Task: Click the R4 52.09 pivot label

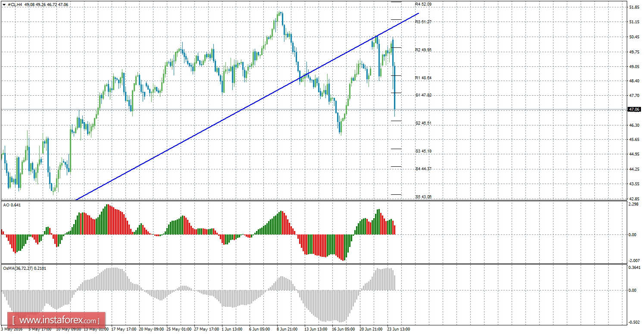Action: click(423, 4)
